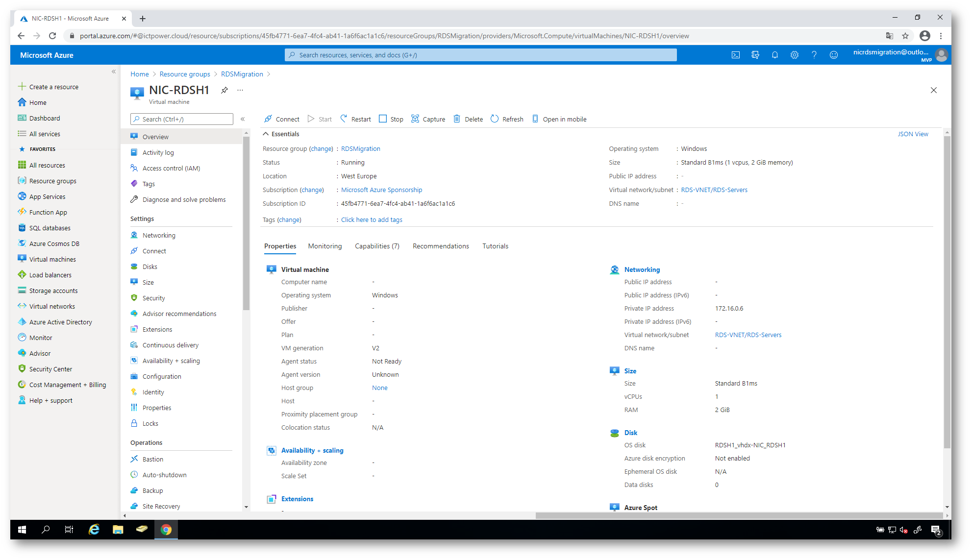Open Cost Management + Billing
The height and width of the screenshot is (560, 972).
click(62, 385)
